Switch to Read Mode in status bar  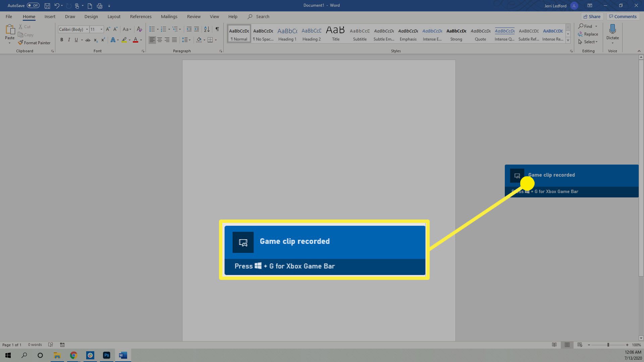click(x=554, y=345)
